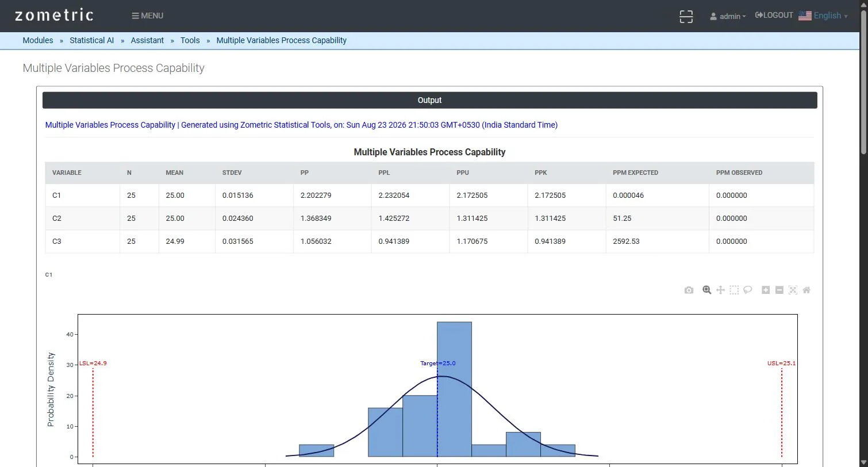868x467 pixels.
Task: Click the PPL value 0.941389
Action: 394,242
